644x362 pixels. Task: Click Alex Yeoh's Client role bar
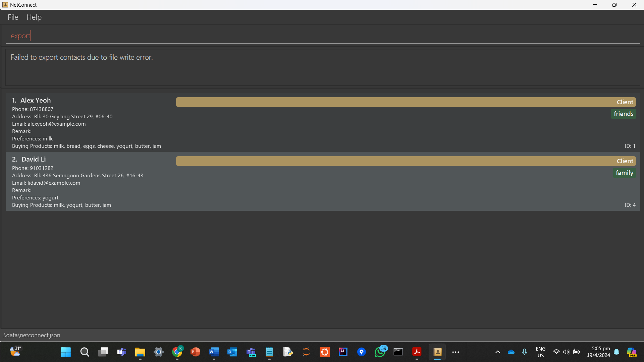406,102
